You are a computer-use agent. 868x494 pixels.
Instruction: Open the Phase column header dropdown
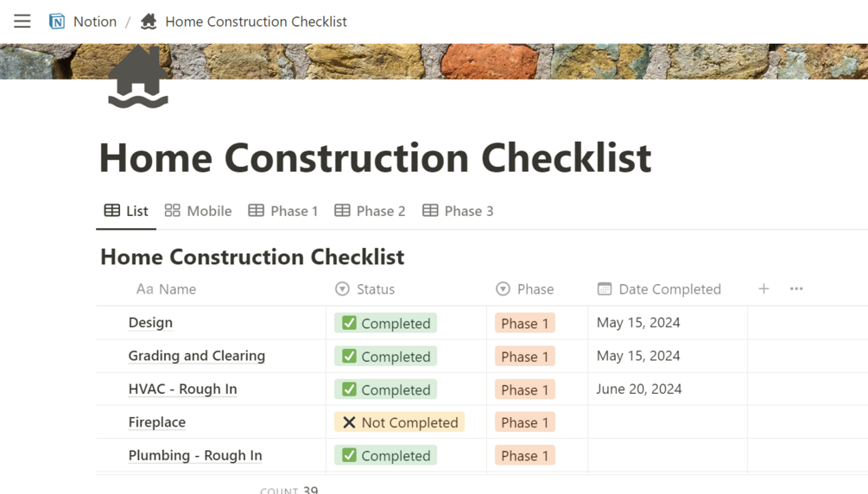pyautogui.click(x=525, y=289)
